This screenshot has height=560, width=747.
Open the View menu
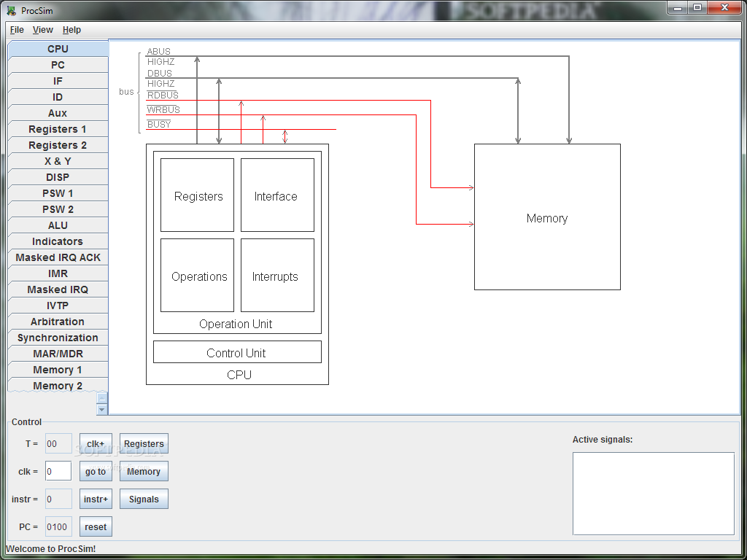coord(43,29)
